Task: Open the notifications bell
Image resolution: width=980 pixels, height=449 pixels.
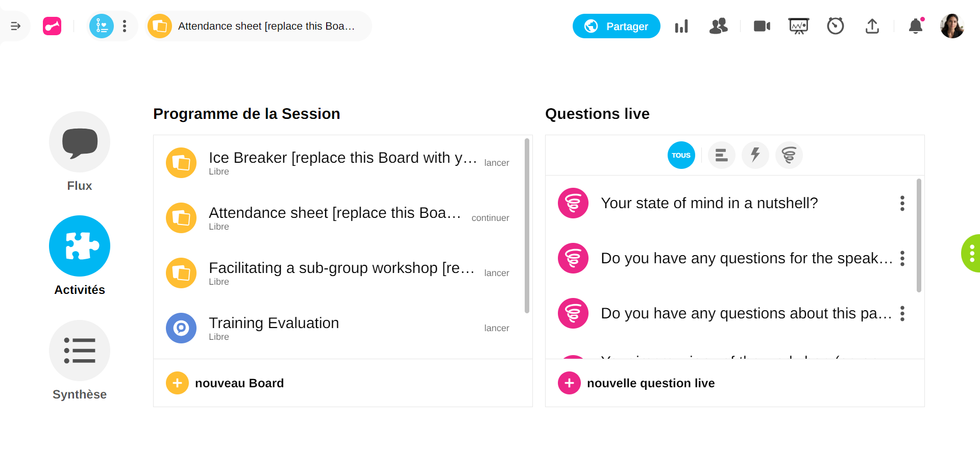Action: tap(916, 26)
